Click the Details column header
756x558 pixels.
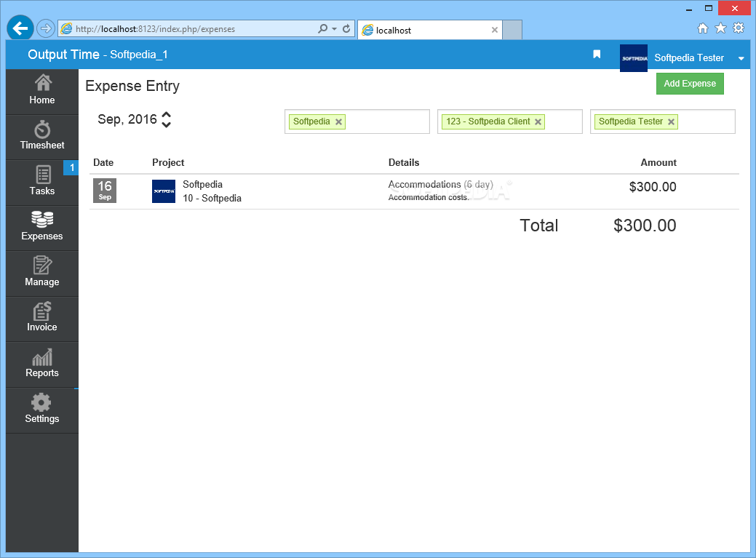(404, 162)
